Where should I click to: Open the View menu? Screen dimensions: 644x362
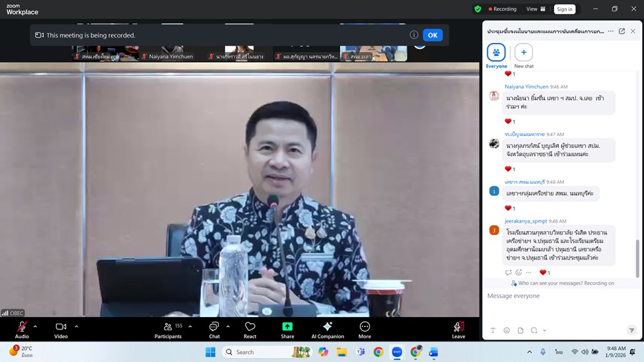click(x=535, y=9)
